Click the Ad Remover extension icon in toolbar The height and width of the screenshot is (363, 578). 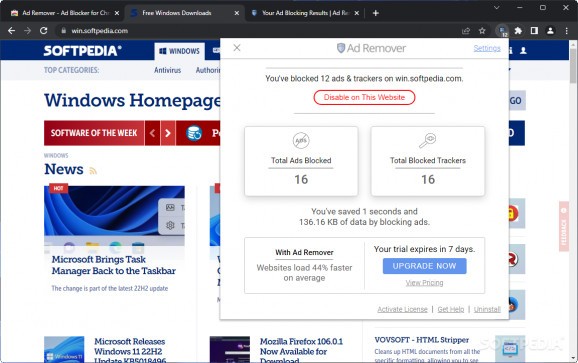pyautogui.click(x=502, y=31)
